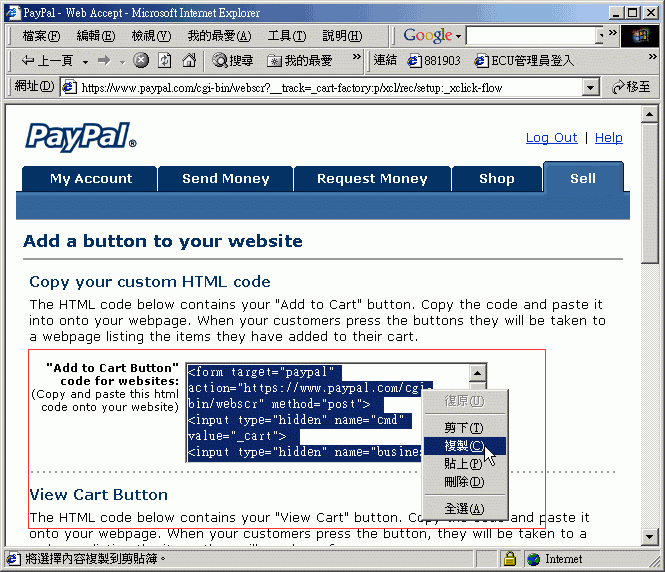Expand the back button history dropdown arrow
This screenshot has height=572, width=665.
point(86,61)
